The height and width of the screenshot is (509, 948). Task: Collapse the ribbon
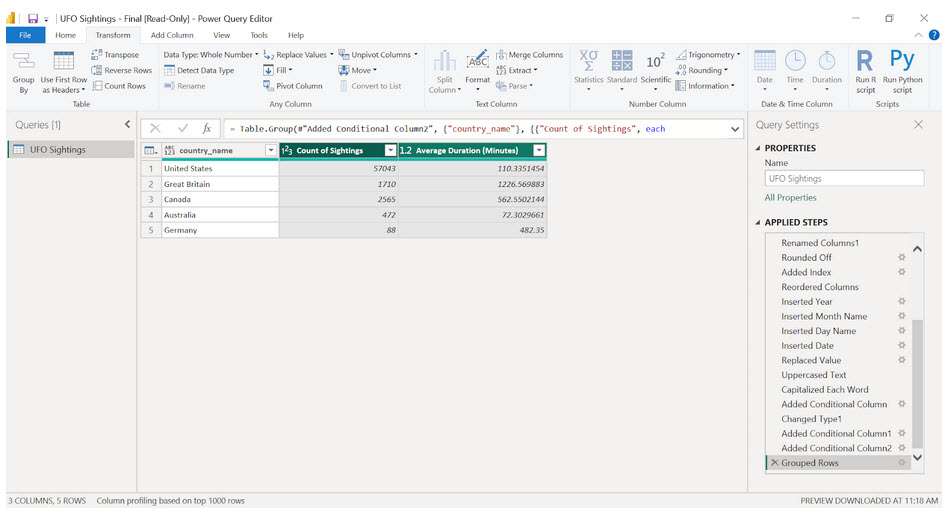tap(918, 35)
